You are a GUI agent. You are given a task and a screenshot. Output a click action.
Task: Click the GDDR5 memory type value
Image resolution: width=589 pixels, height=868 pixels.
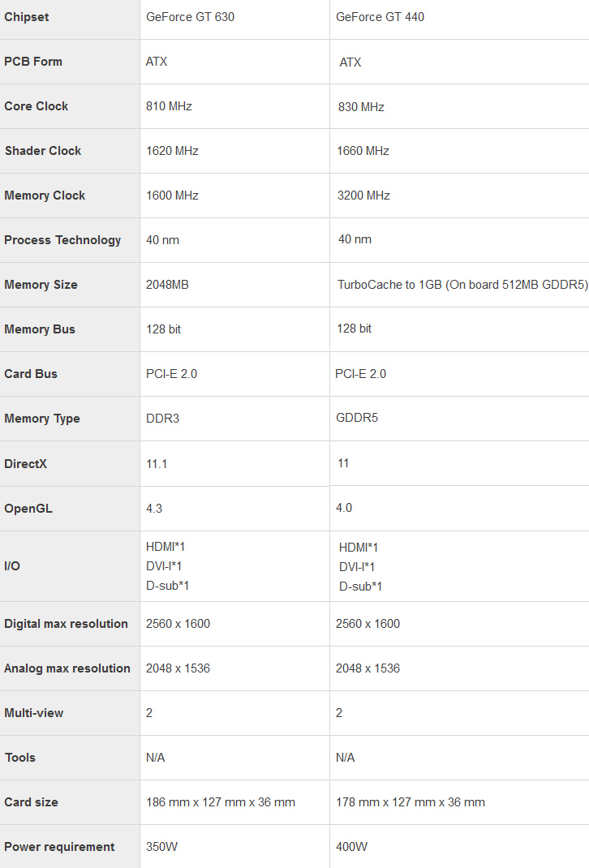point(357,418)
